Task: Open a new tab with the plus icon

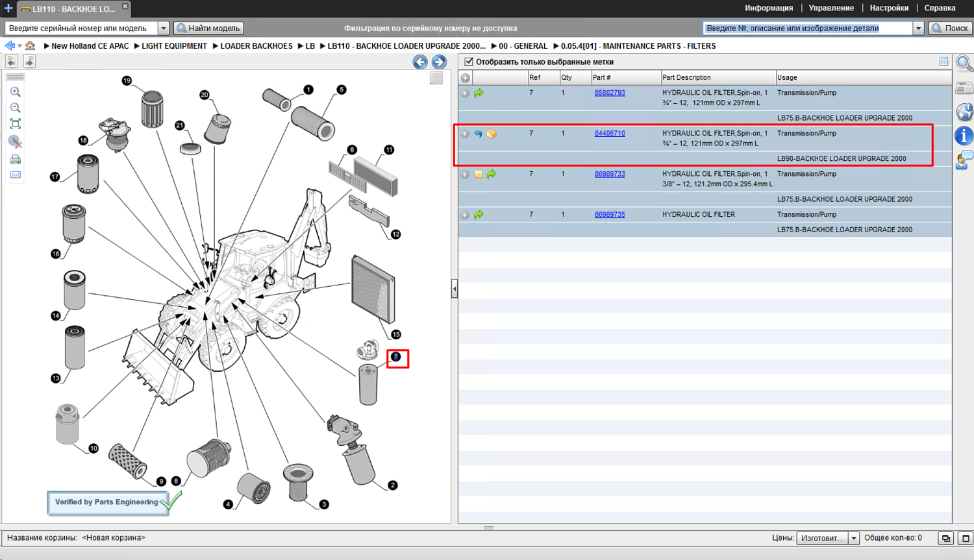Action: tap(8, 8)
